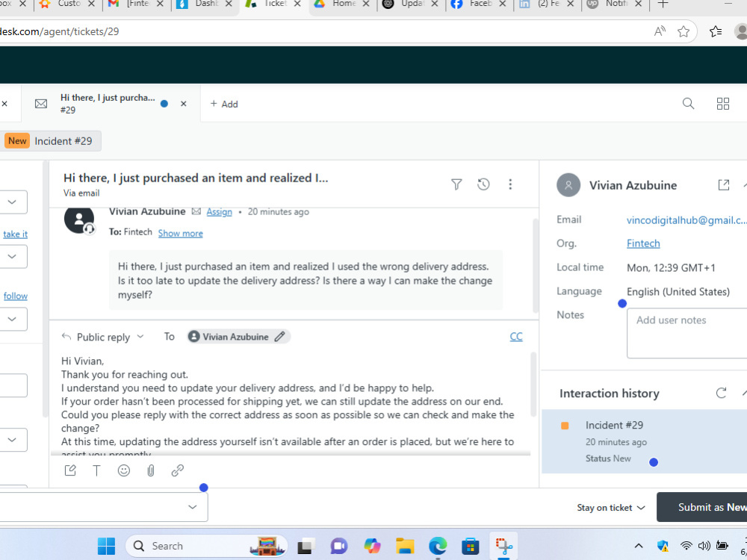The height and width of the screenshot is (560, 747).
Task: Open a new browser tab
Action: pos(663,4)
